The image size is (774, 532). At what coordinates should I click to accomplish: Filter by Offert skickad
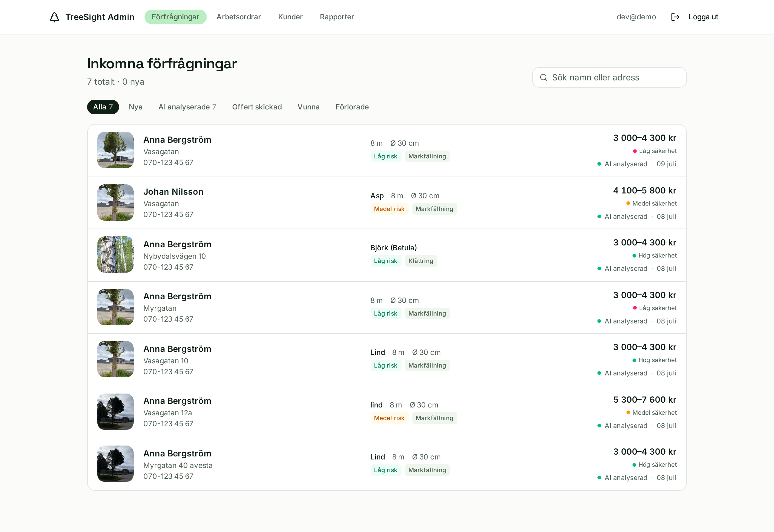pos(257,107)
